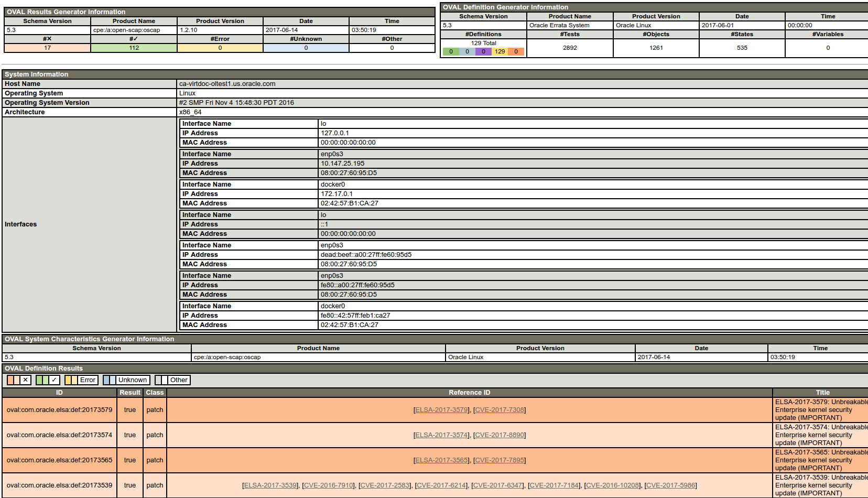
Task: Click the '129 Total' definitions label
Action: point(483,43)
